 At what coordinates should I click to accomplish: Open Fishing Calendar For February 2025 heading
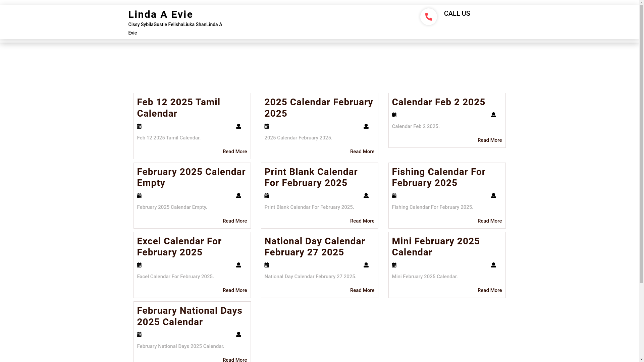pyautogui.click(x=439, y=177)
